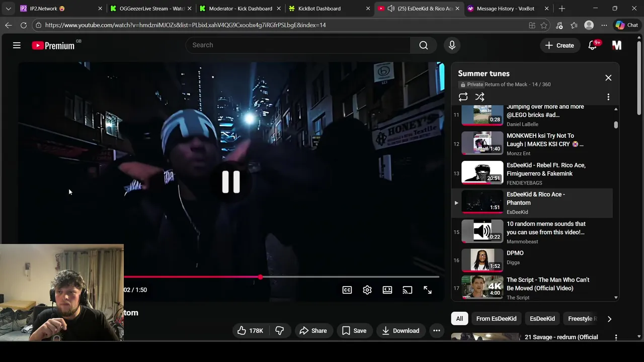The height and width of the screenshot is (362, 644).
Task: Pause the video with center icon
Action: [x=231, y=182]
